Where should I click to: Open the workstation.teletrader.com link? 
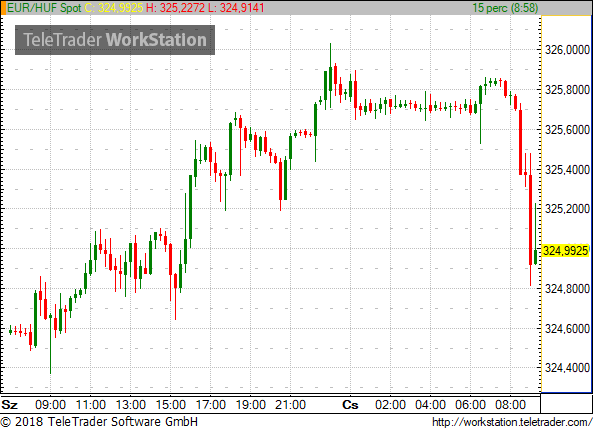tap(512, 422)
